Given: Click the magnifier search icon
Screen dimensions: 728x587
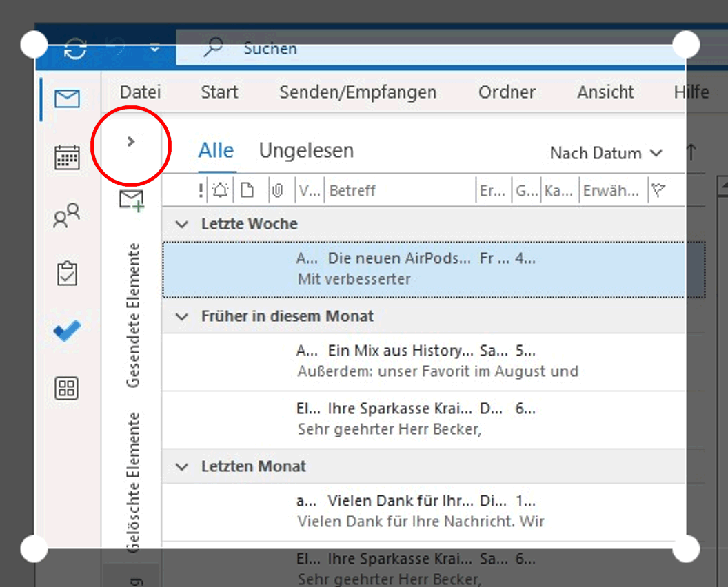Looking at the screenshot, I should pos(213,48).
